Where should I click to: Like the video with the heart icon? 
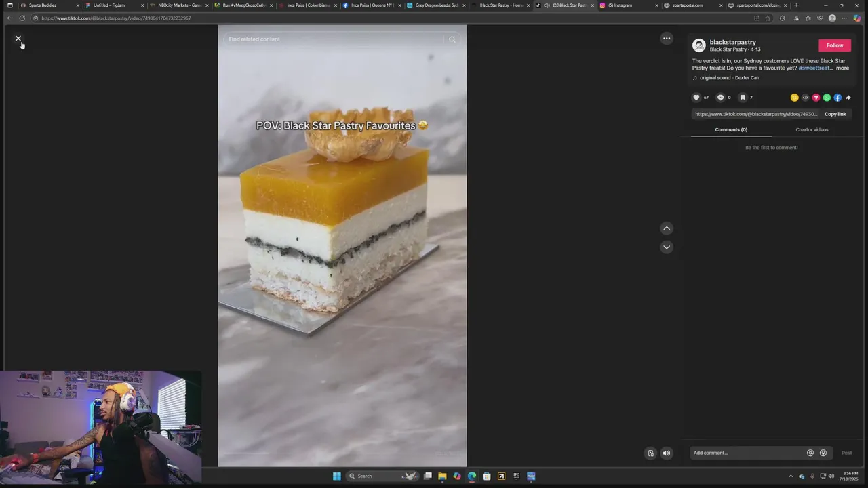click(x=696, y=98)
